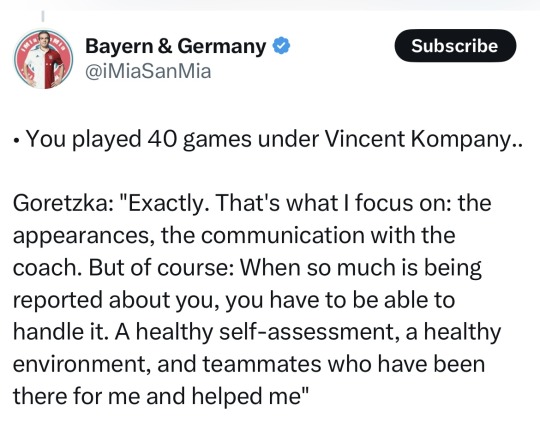Viewport: 540px width, 429px height.
Task: Click the question line about 40 games
Action: (268, 139)
